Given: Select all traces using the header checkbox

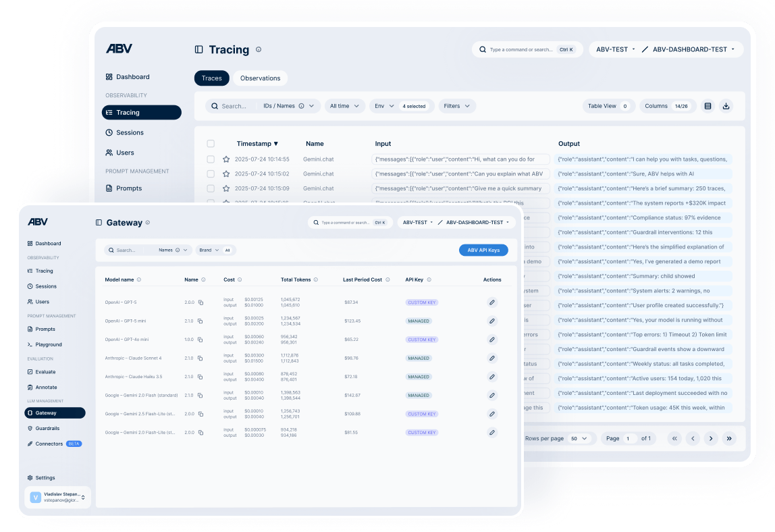Looking at the screenshot, I should [x=211, y=143].
